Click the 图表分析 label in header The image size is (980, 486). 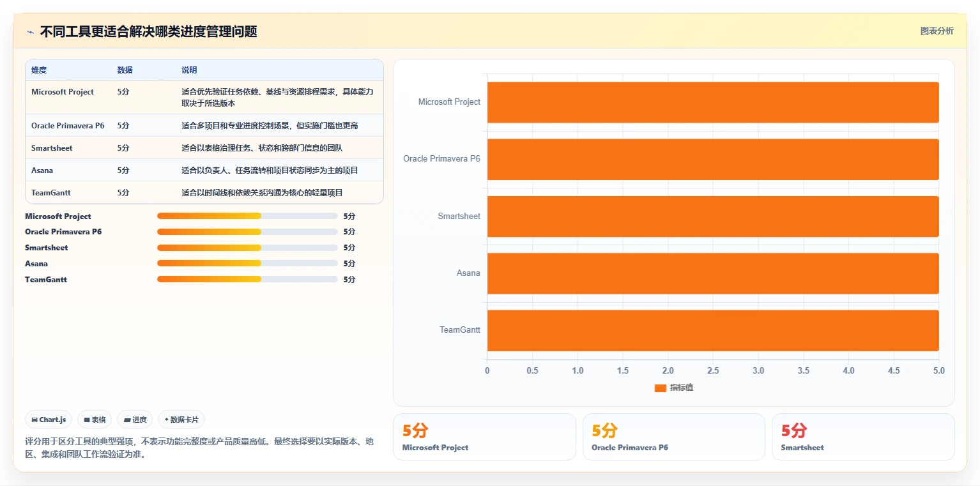pyautogui.click(x=937, y=31)
